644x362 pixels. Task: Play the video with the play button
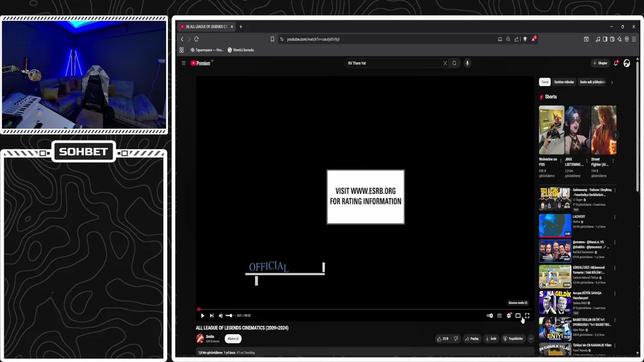tap(202, 316)
